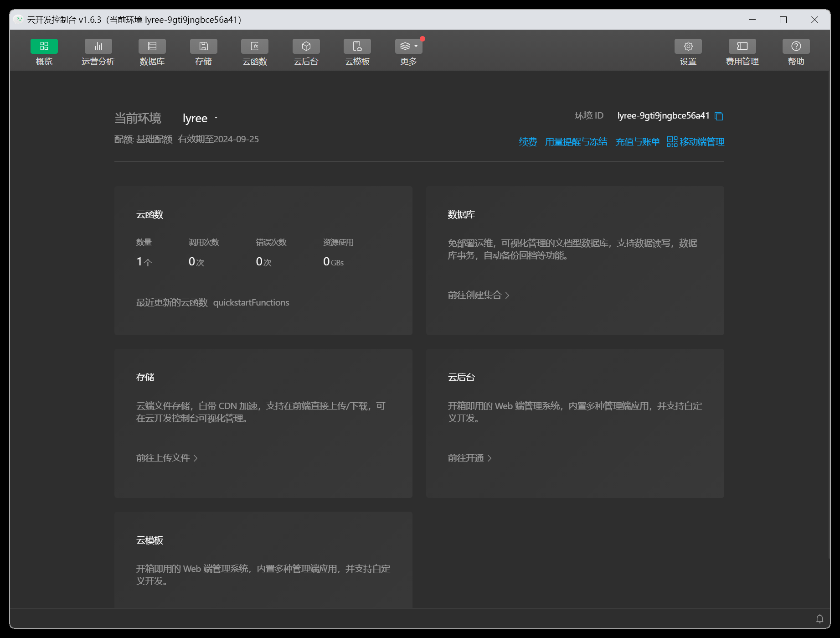Click the 环境 ID label

[x=589, y=115]
